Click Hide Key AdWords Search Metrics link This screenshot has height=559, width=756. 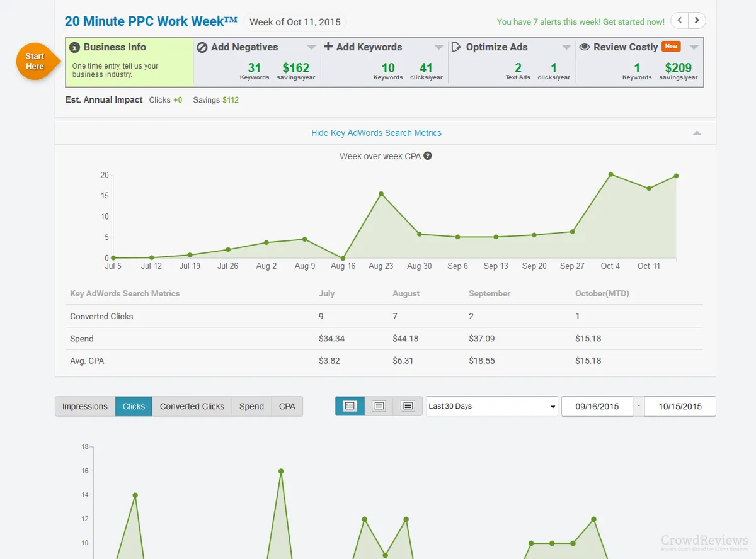[376, 133]
